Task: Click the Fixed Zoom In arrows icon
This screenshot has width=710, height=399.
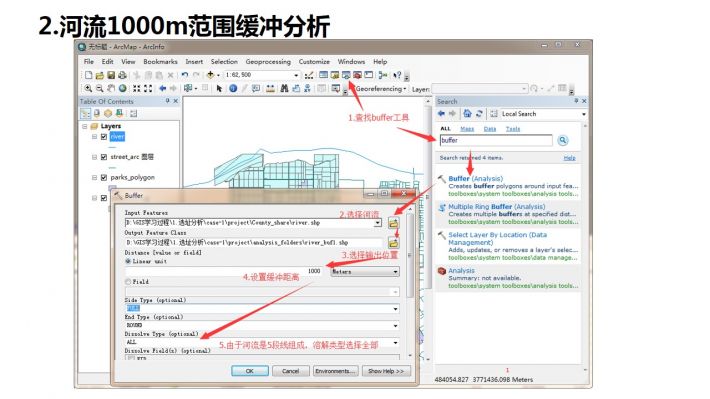Action: tap(136, 89)
